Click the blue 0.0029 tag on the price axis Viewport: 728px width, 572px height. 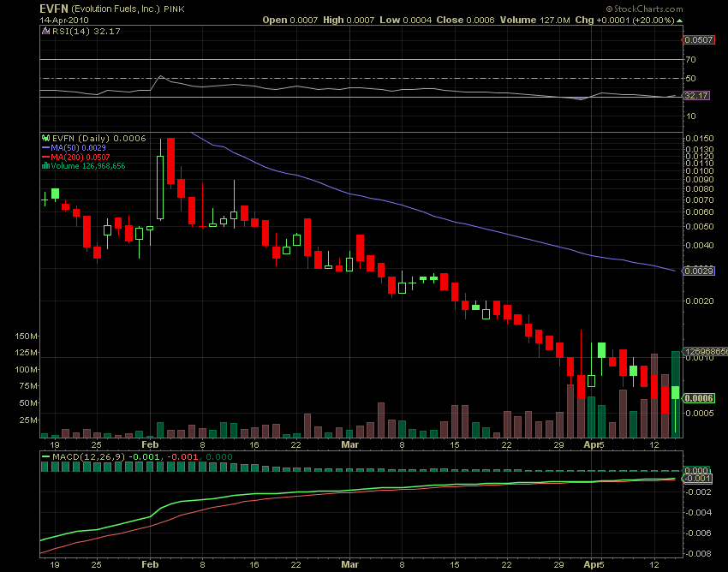[699, 271]
